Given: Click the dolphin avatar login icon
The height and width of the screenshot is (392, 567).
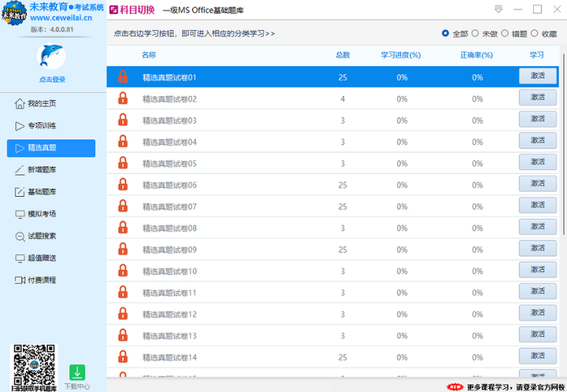Looking at the screenshot, I should click(x=52, y=56).
